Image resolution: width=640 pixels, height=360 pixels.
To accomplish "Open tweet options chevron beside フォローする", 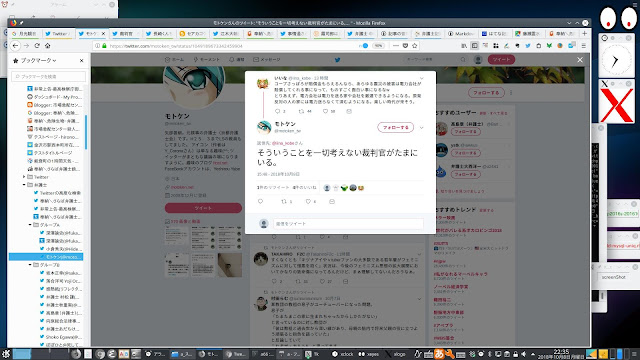I will [x=422, y=128].
